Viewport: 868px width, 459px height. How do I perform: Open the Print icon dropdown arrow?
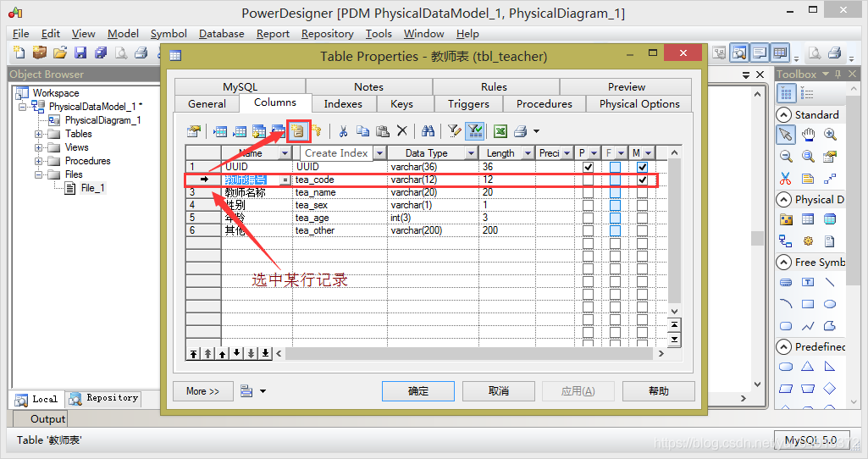tap(536, 131)
